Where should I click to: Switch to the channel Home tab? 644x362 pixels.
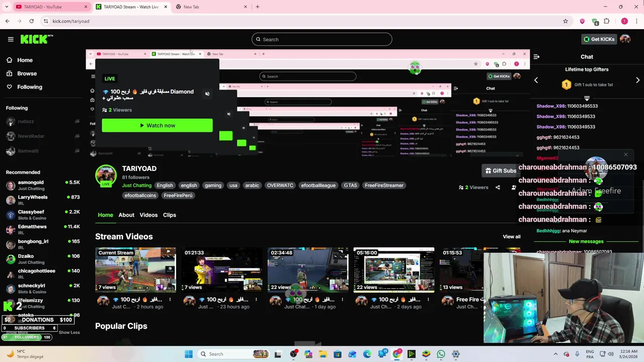tap(105, 215)
